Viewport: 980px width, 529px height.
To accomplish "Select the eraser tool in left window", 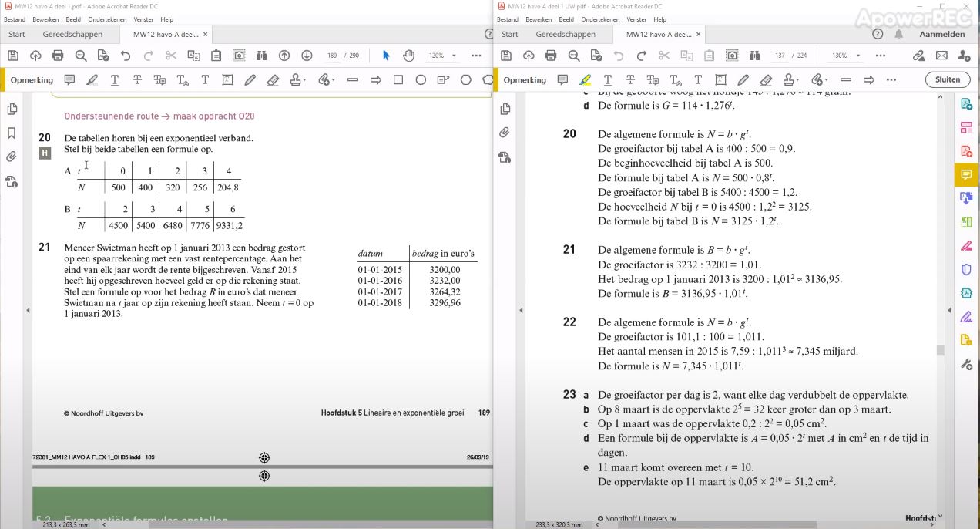I will 272,79.
